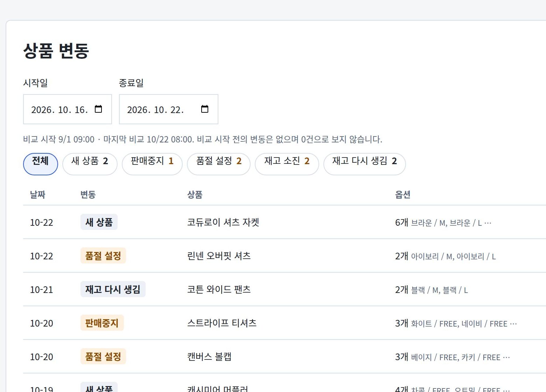Filter by 재고 소진 2 chip

coord(287,164)
